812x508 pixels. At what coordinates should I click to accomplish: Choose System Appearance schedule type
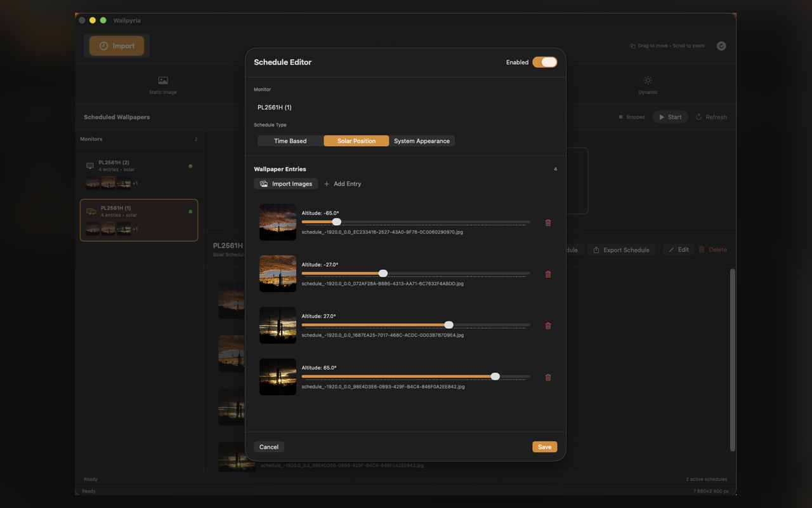[x=422, y=141]
